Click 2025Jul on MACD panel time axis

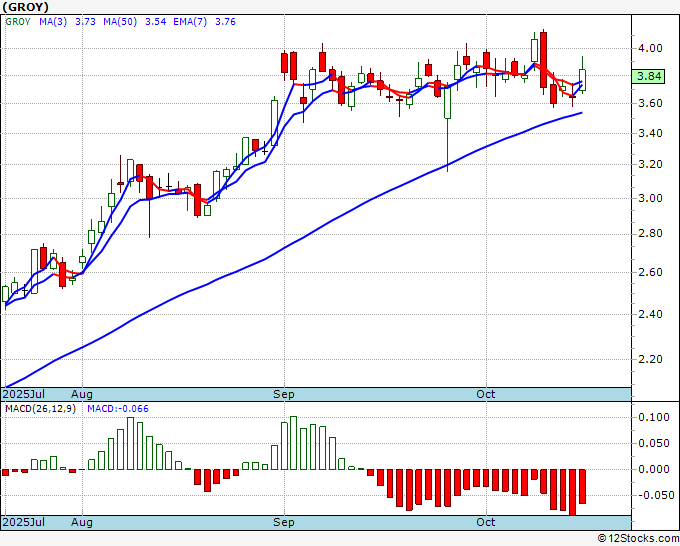24,522
